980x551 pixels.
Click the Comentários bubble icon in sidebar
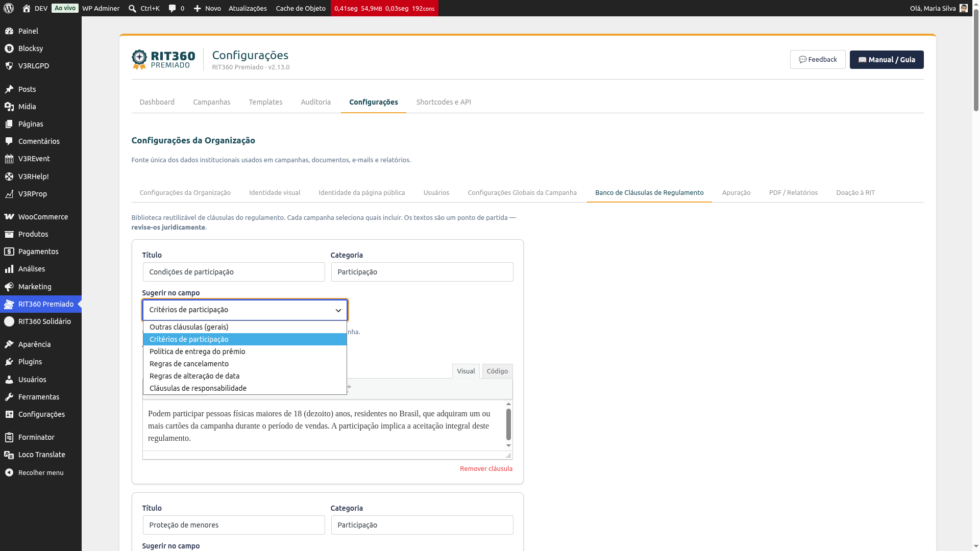pos(9,141)
